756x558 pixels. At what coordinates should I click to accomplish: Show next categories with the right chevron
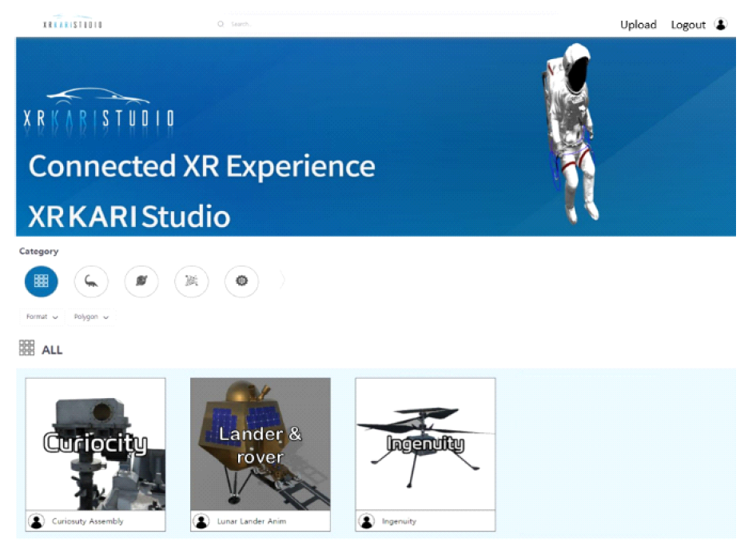click(283, 281)
